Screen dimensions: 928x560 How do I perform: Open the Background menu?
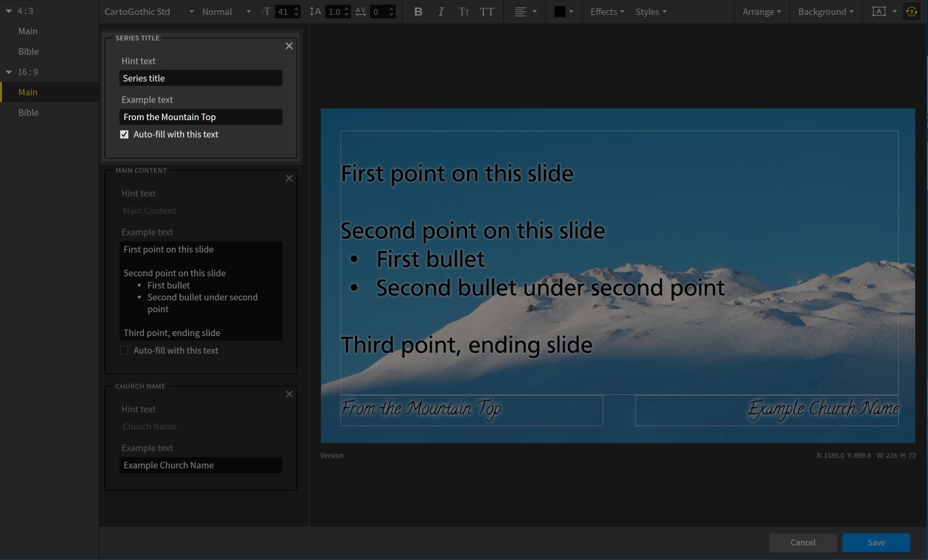click(825, 12)
